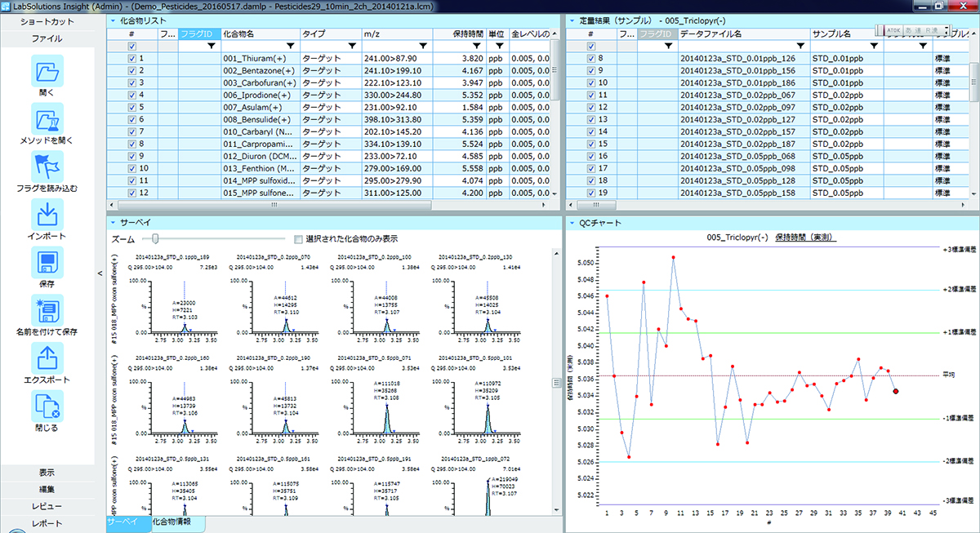The width and height of the screenshot is (980, 533).
Task: Open the レビュー sidebar section
Action: (x=47, y=506)
